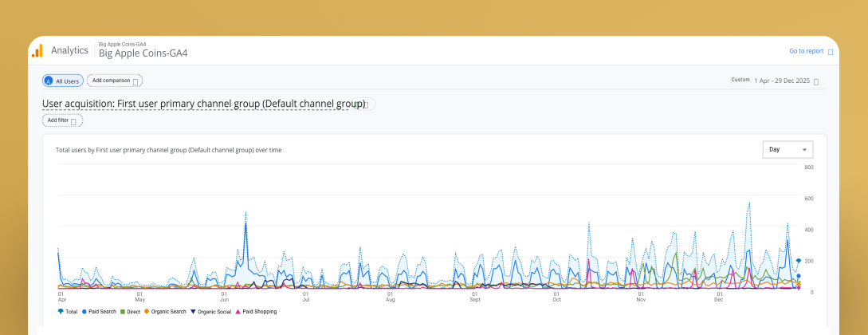
Task: Click the Google Analytics logo
Action: point(37,50)
